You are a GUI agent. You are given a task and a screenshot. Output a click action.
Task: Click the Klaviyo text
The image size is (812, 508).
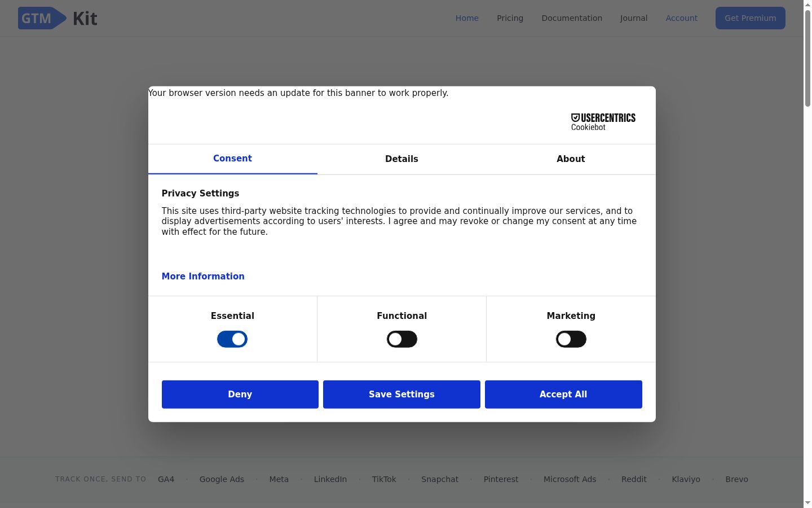tap(686, 479)
